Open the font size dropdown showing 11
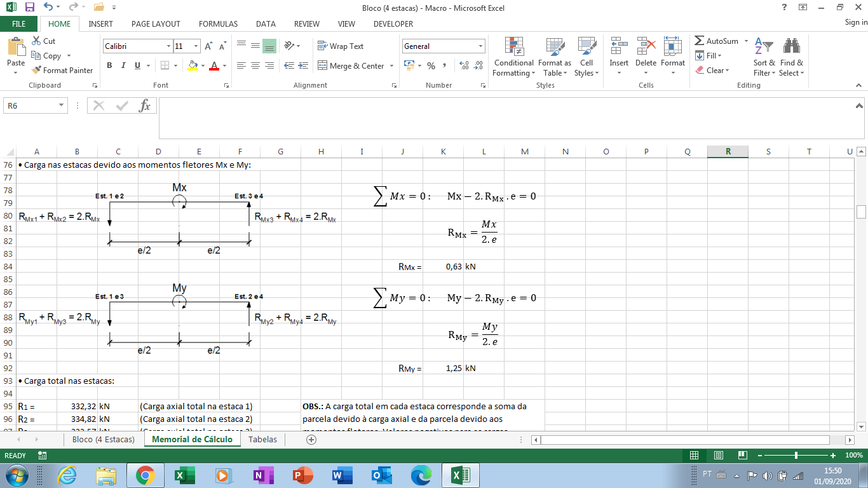 coord(196,46)
